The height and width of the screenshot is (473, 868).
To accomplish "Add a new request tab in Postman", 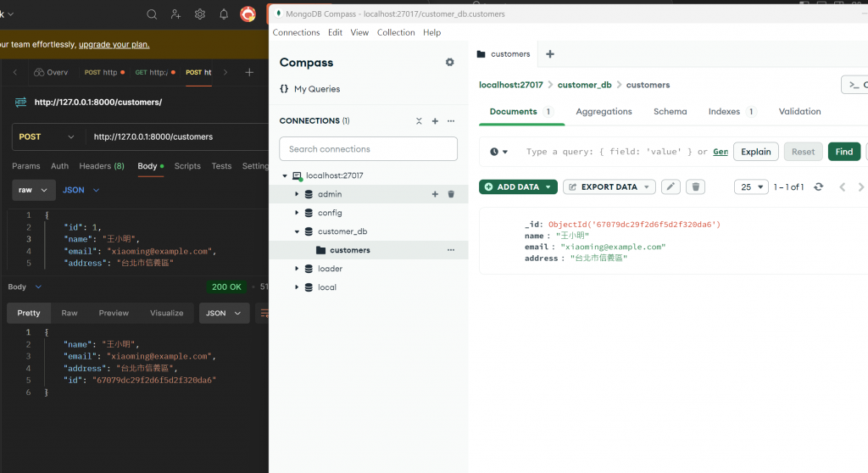I will 249,72.
